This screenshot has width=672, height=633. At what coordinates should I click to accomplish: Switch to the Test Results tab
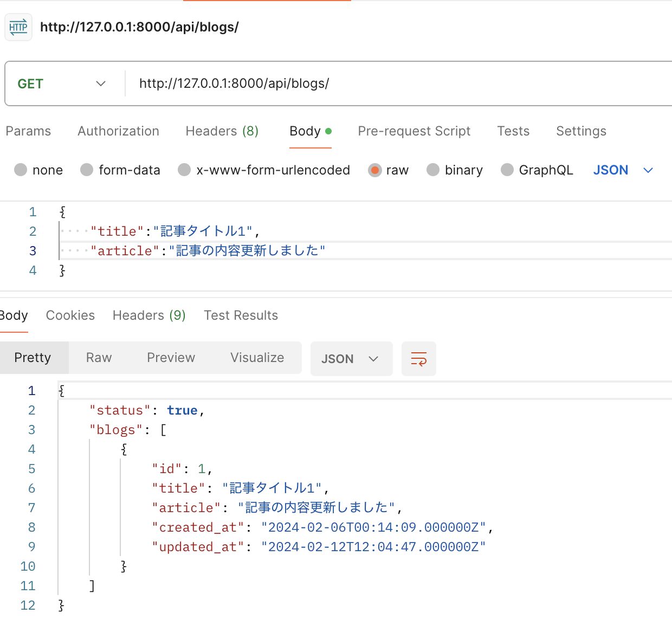click(x=241, y=315)
